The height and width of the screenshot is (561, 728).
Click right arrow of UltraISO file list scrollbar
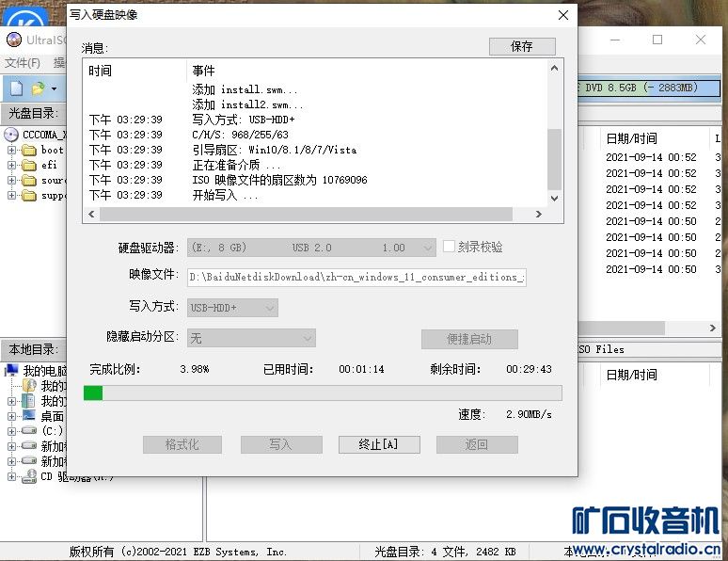pos(713,328)
